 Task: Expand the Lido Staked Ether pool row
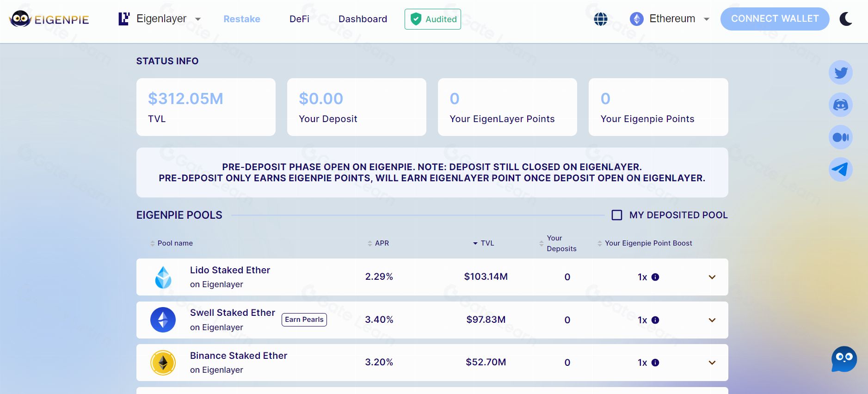(712, 277)
